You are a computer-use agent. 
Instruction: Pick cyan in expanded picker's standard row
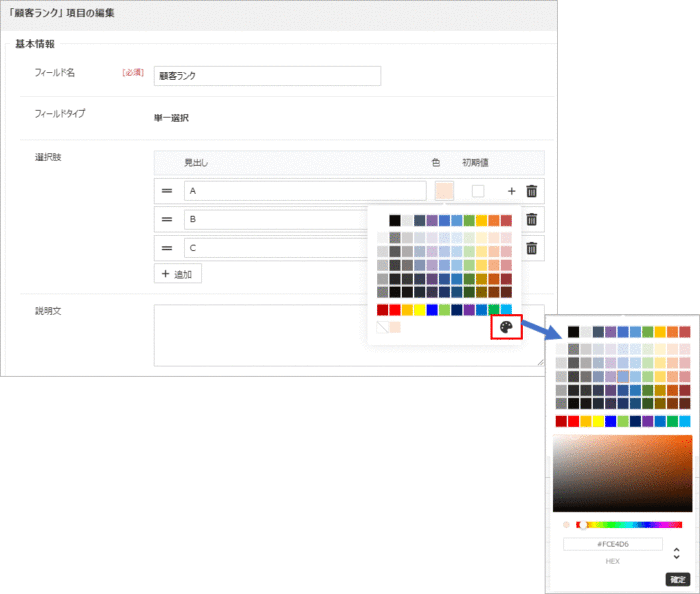(x=685, y=421)
